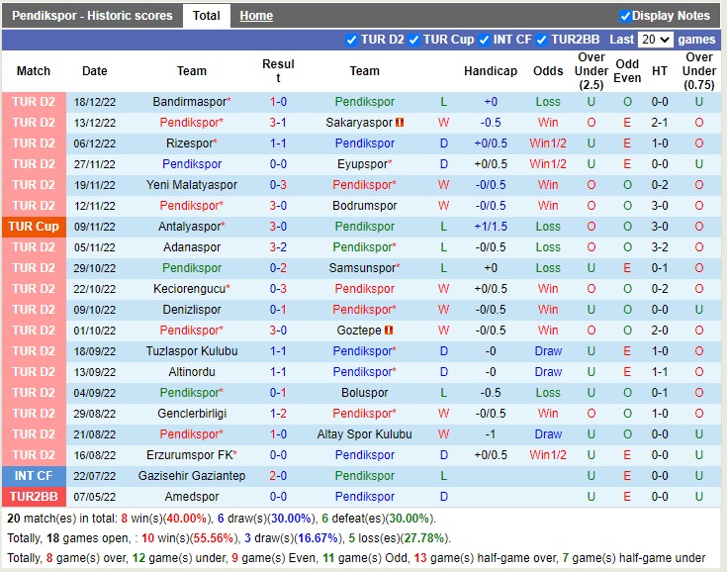Open the Eyupspor team link

[x=364, y=164]
